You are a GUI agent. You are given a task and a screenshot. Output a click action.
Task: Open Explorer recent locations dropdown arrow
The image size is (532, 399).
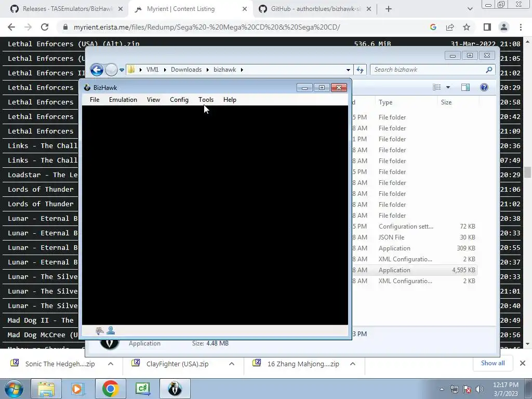(x=122, y=70)
